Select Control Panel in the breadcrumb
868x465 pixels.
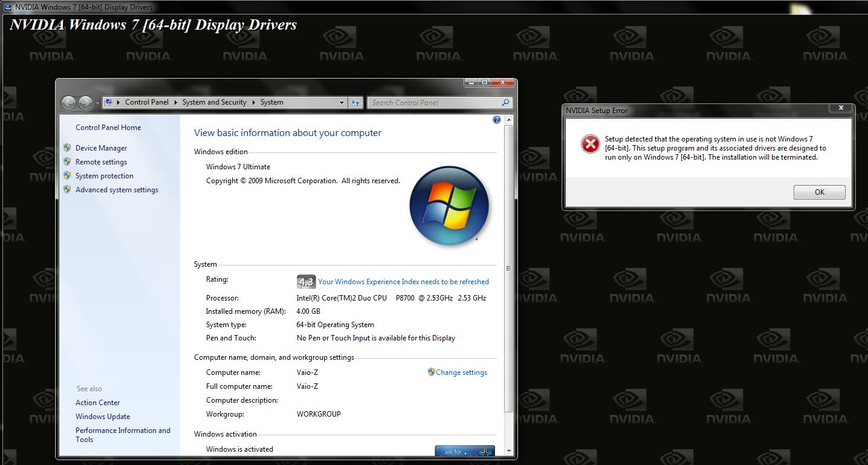(x=147, y=102)
